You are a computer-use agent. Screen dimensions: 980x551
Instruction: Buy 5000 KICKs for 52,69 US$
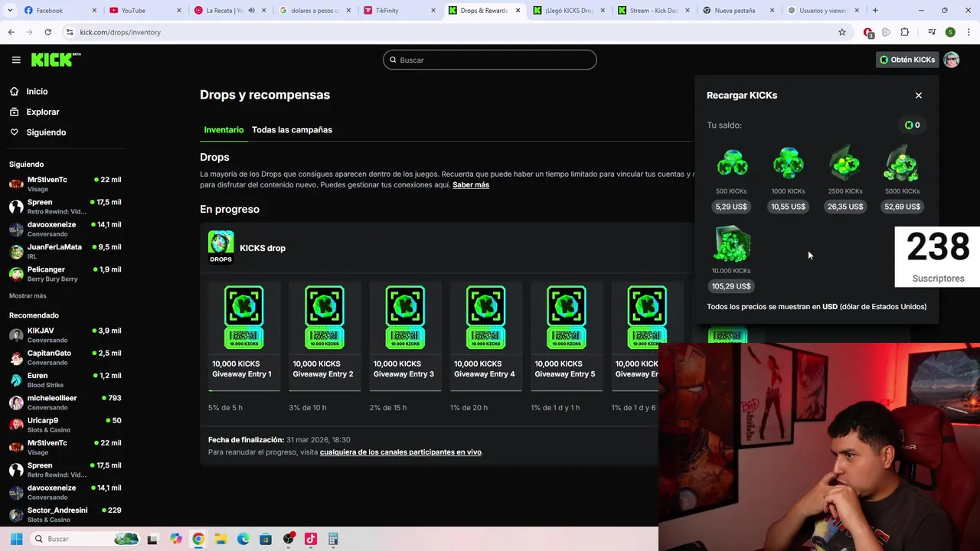pos(902,207)
